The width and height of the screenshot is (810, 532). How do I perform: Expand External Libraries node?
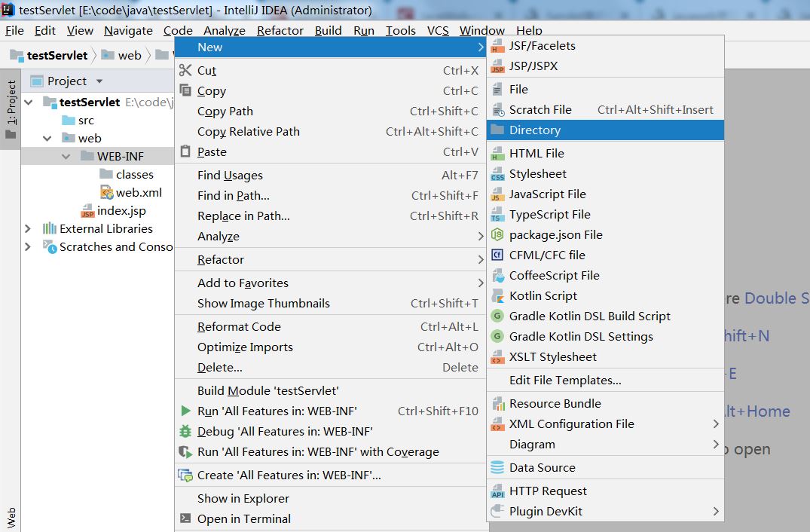(x=28, y=228)
